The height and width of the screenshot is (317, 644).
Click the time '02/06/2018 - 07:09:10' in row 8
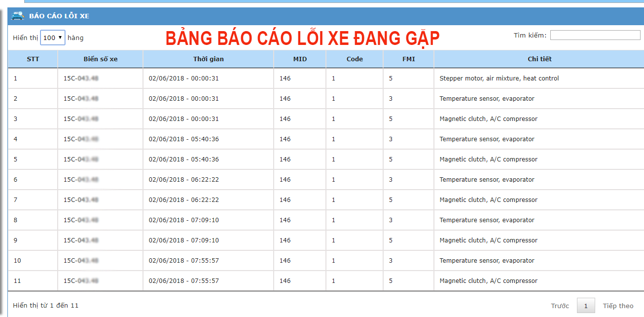tap(183, 220)
